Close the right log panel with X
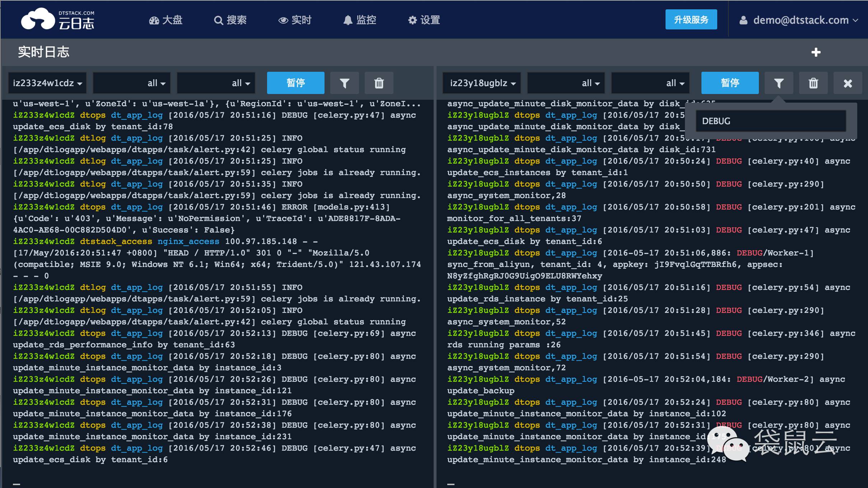 [x=848, y=83]
